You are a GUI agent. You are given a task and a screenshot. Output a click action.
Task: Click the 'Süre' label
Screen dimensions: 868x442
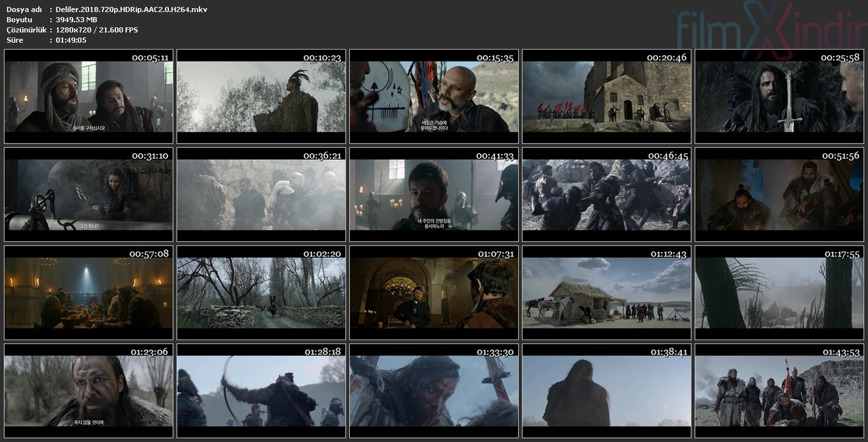point(14,40)
